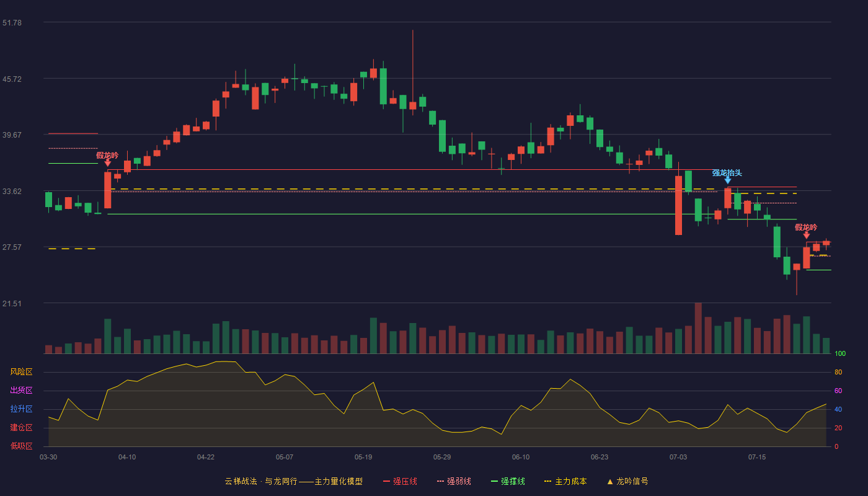
Task: Click the 06-23 date label
Action: click(600, 457)
